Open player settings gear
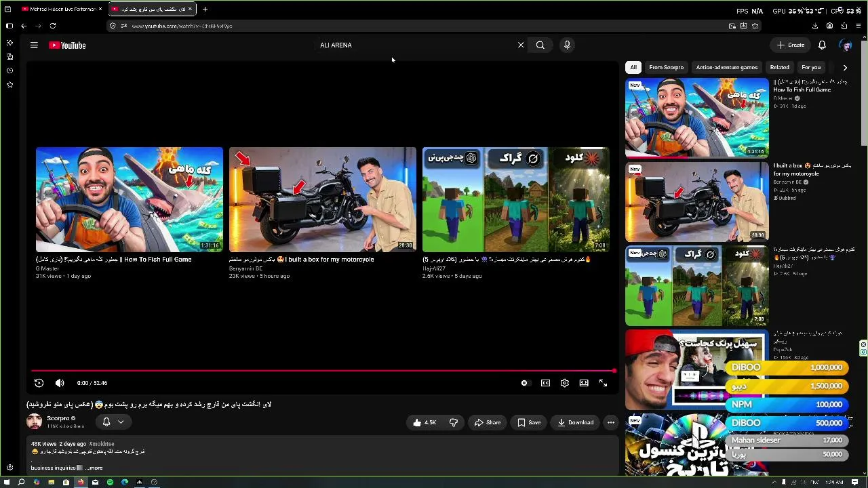The image size is (868, 488). click(564, 383)
